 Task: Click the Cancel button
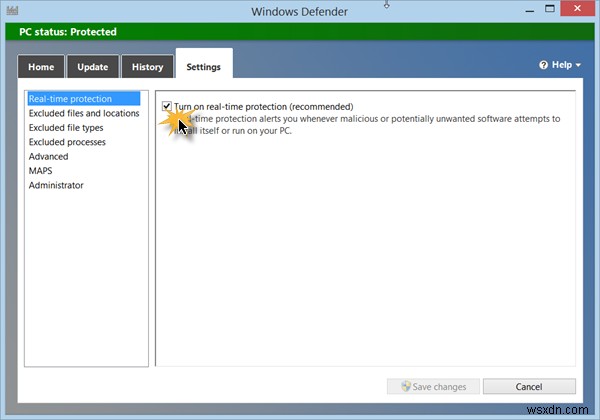529,386
